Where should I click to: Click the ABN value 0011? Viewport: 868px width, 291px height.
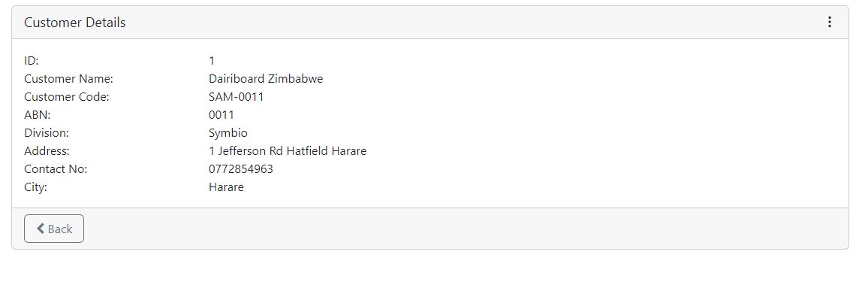click(x=222, y=115)
